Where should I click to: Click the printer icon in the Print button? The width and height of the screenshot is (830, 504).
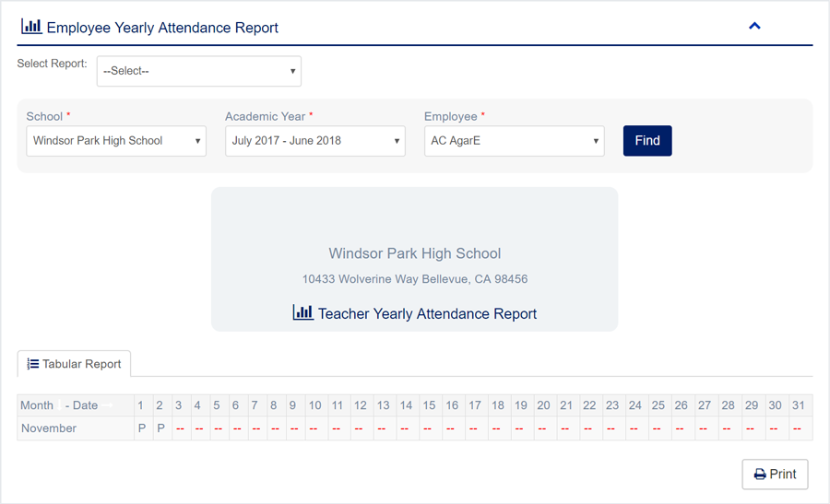coord(760,475)
